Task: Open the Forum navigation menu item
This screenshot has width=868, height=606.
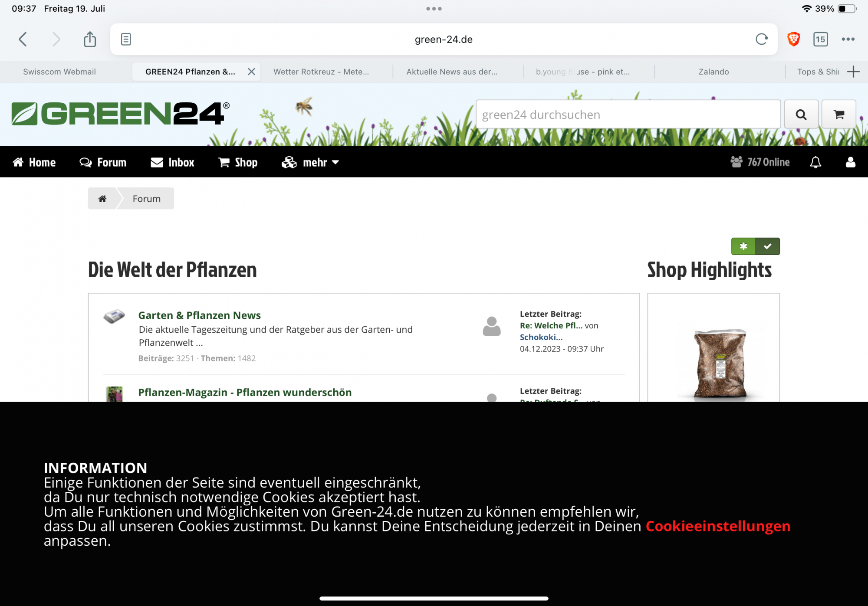Action: (103, 162)
